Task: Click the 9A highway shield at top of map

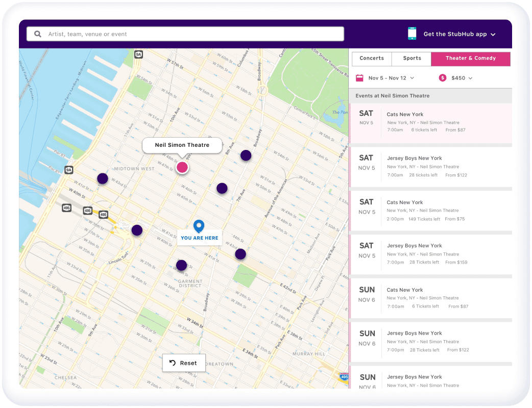Action: [138, 54]
